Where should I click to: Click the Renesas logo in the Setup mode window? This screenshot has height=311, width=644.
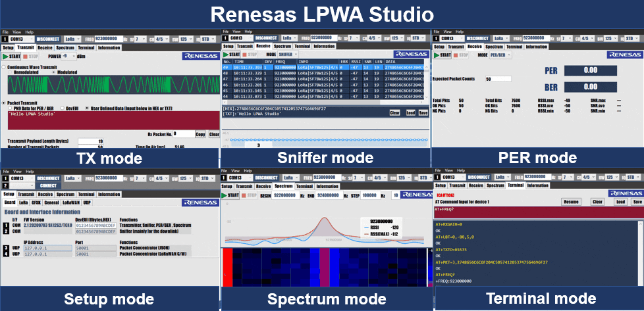tap(201, 203)
